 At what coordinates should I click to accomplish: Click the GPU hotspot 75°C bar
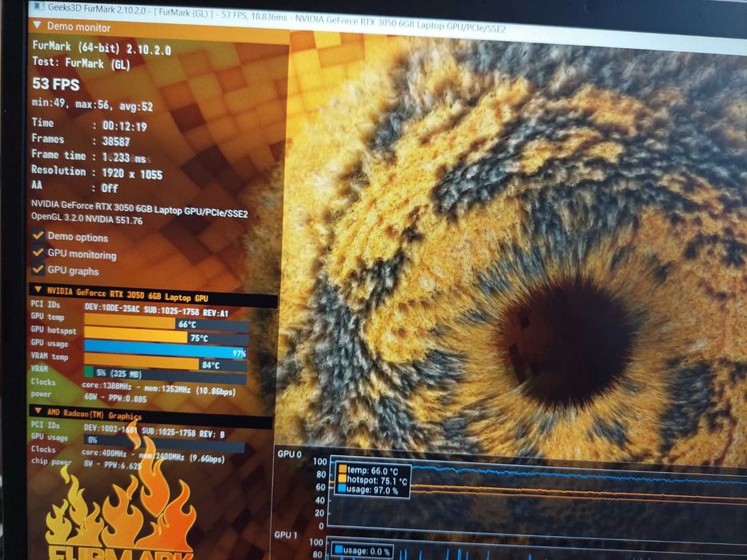coord(167,337)
